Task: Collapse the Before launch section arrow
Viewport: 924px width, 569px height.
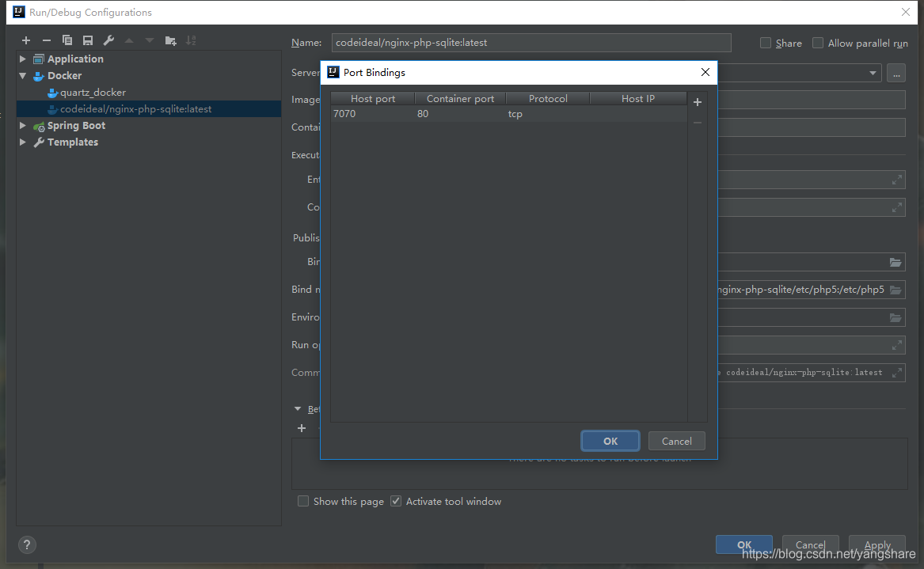Action: click(298, 409)
